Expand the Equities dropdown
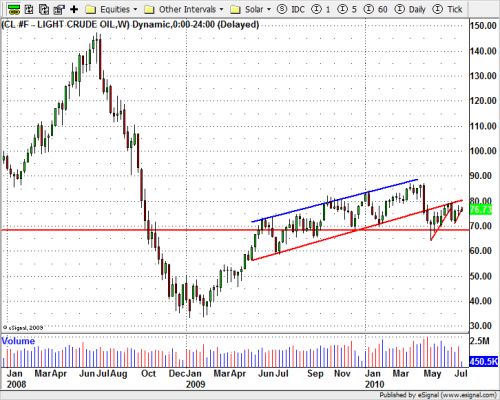Screen dimensions: 500x400 [x=135, y=9]
